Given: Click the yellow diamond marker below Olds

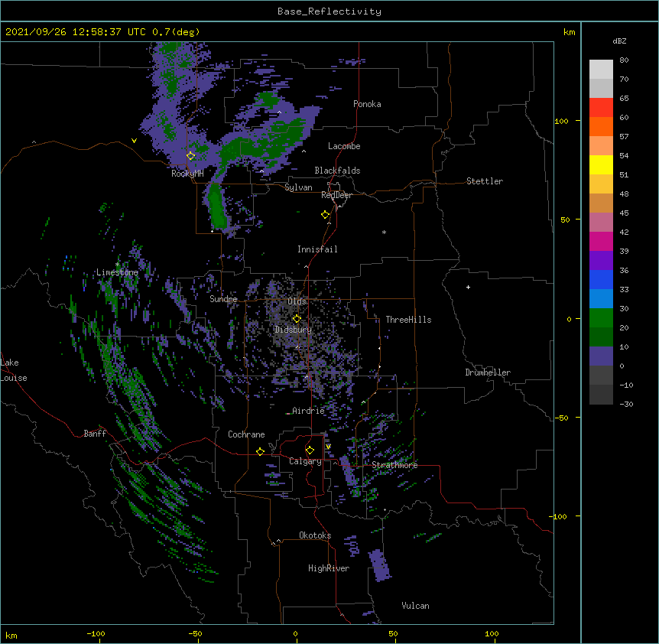Looking at the screenshot, I should (297, 319).
